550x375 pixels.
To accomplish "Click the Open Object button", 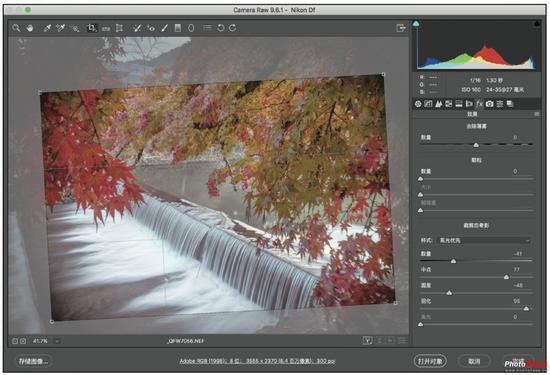I will tap(430, 361).
